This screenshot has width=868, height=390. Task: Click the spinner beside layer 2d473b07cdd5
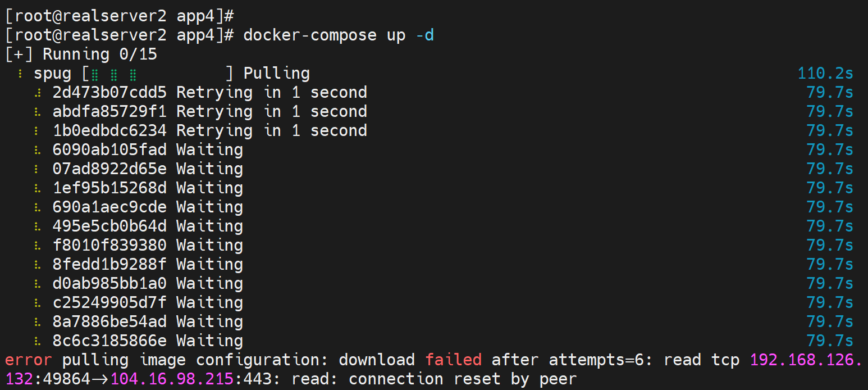point(38,93)
